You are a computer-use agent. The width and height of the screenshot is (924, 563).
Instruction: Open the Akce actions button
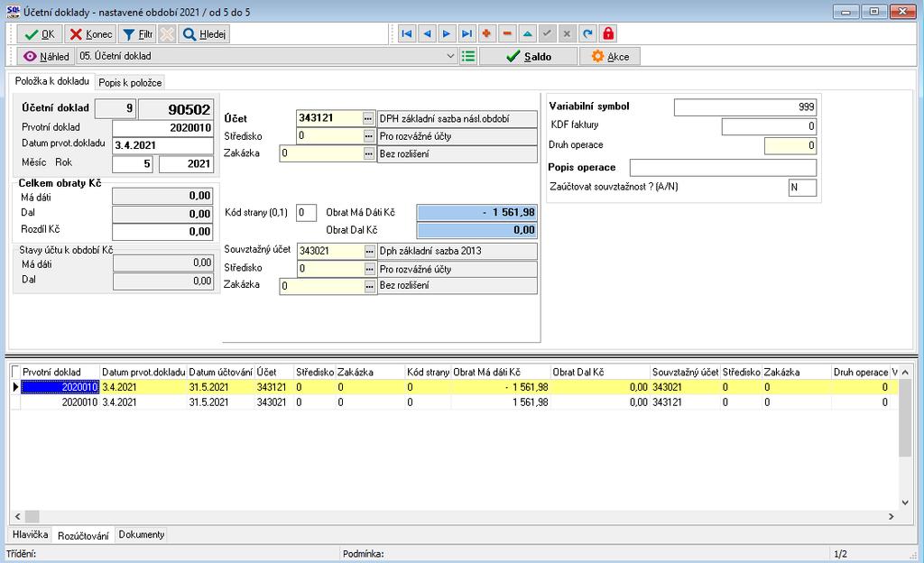[610, 57]
